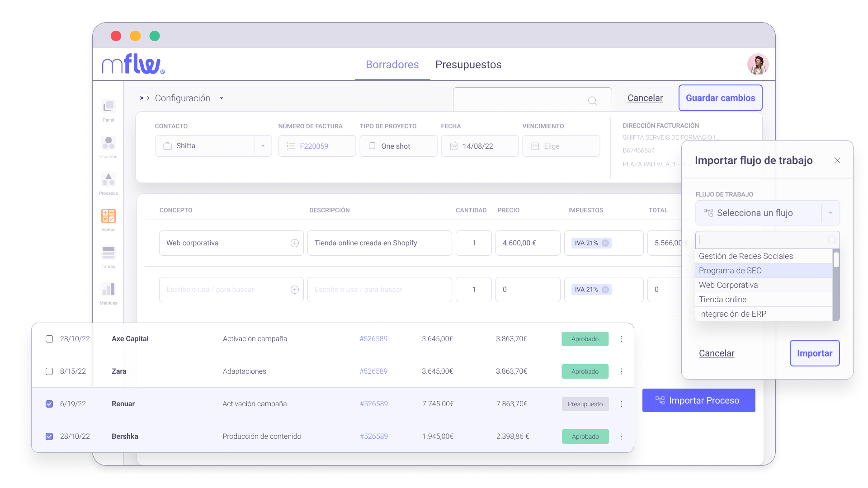Enable the checkbox on the Zara row
Image resolution: width=868 pixels, height=488 pixels.
pos(49,371)
